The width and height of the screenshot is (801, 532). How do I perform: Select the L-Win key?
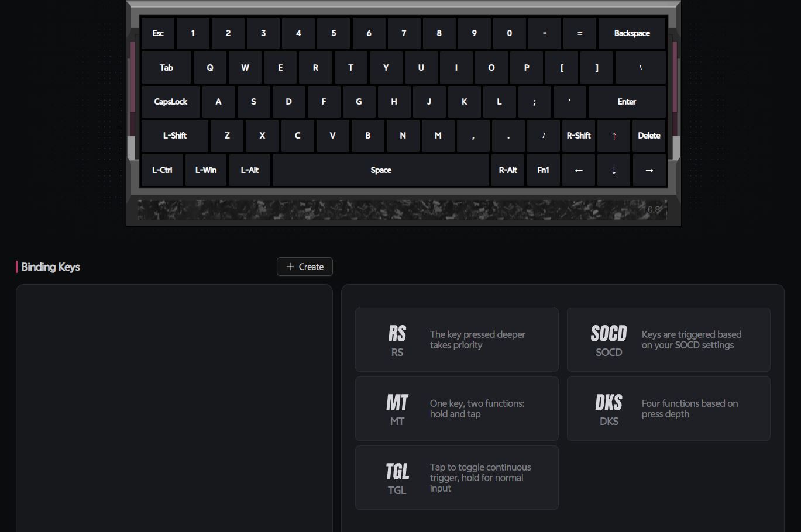tap(206, 170)
